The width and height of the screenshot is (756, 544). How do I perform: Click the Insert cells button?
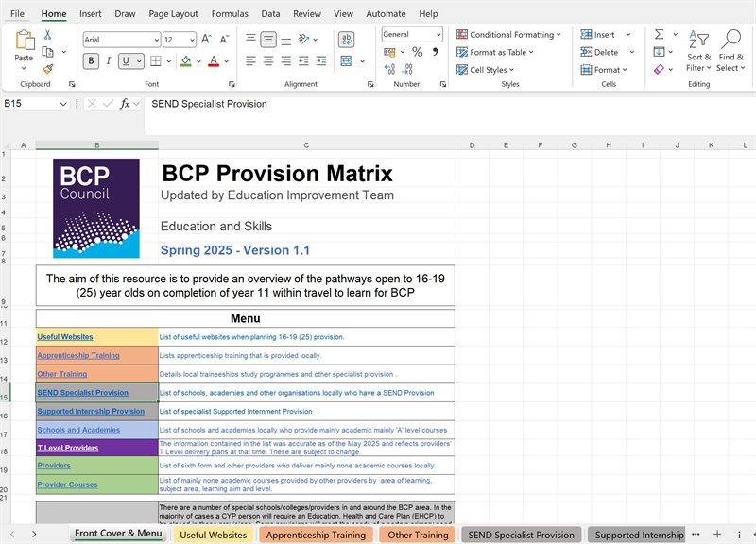(598, 35)
